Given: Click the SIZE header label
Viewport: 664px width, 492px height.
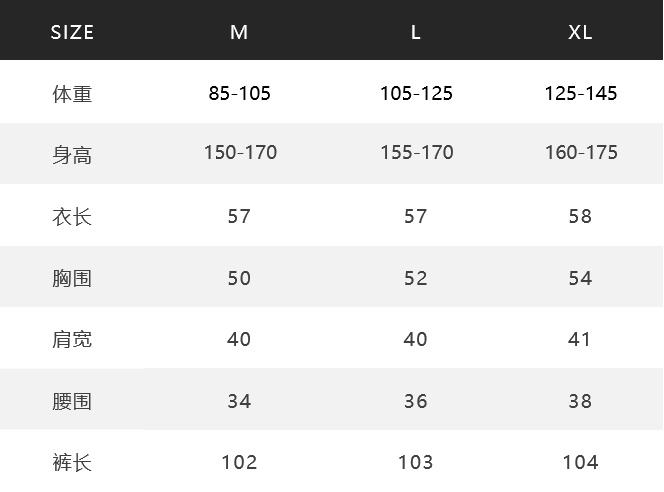Looking at the screenshot, I should click(72, 33).
